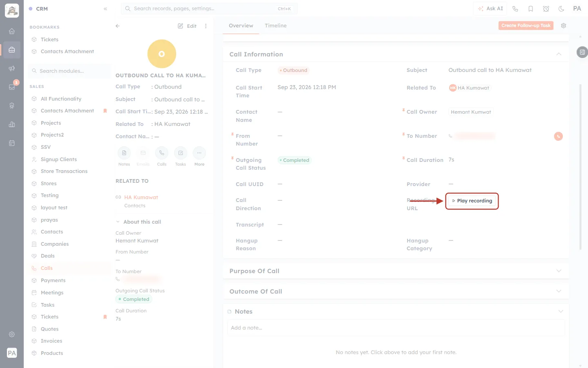
Task: Open the home icon in left rail
Action: [12, 31]
